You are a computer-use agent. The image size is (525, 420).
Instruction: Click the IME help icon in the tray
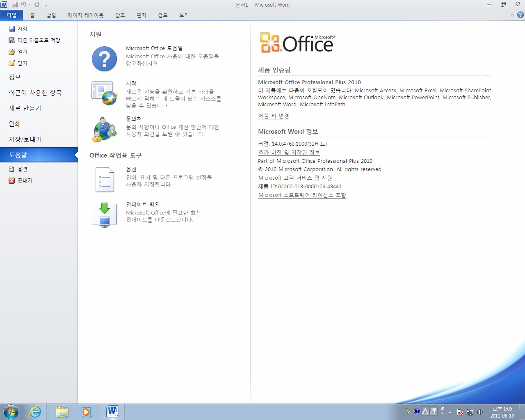coord(417,411)
